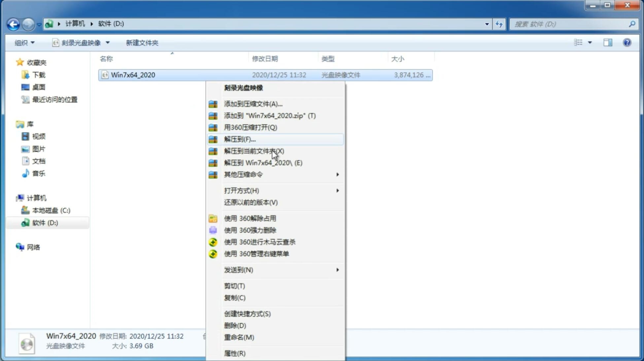Open 使用360管理右键菜单 icon
The image size is (644, 361).
pos(213,253)
